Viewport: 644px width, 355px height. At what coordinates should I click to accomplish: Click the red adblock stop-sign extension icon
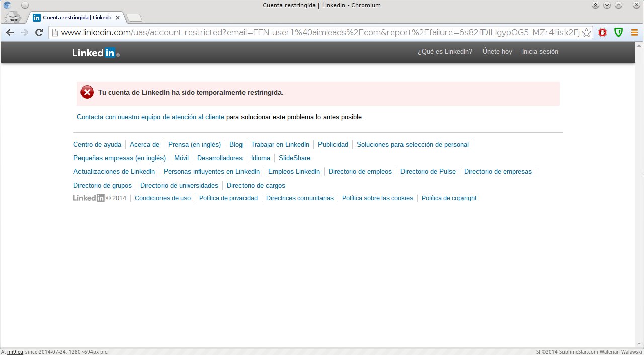(602, 33)
